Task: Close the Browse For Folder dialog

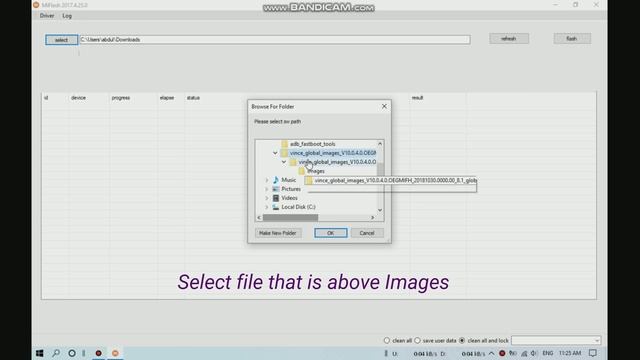Action: pyautogui.click(x=384, y=106)
